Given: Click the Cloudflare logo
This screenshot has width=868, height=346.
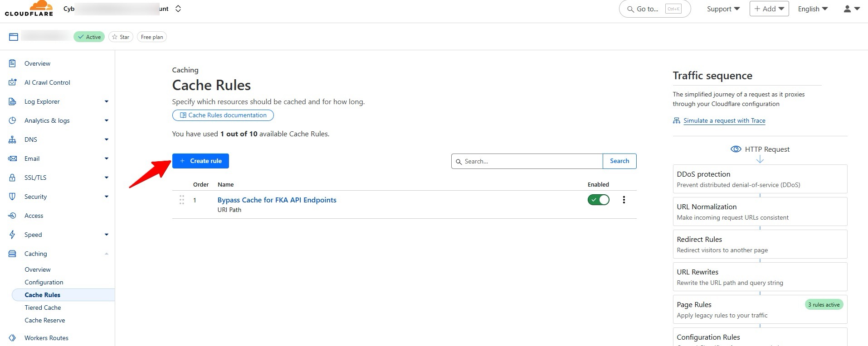Looking at the screenshot, I should (x=29, y=9).
